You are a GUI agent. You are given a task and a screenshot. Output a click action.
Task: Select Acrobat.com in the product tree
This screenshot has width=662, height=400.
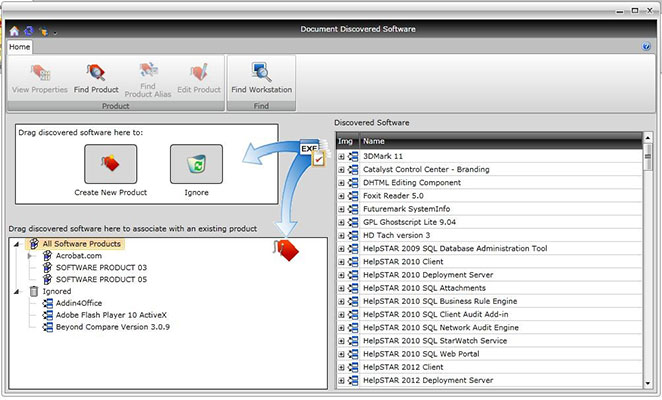tap(79, 256)
